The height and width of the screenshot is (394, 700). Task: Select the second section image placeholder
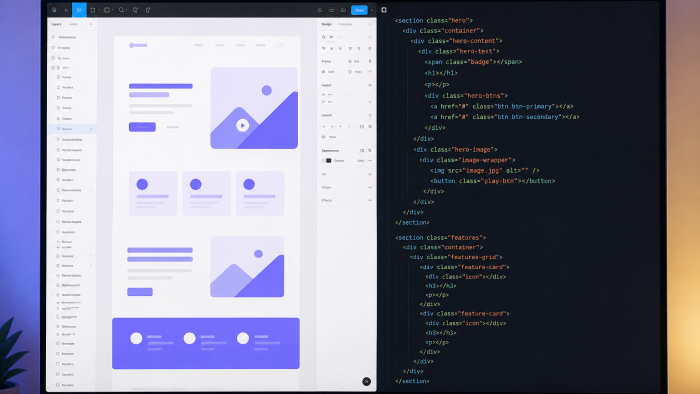tap(247, 267)
